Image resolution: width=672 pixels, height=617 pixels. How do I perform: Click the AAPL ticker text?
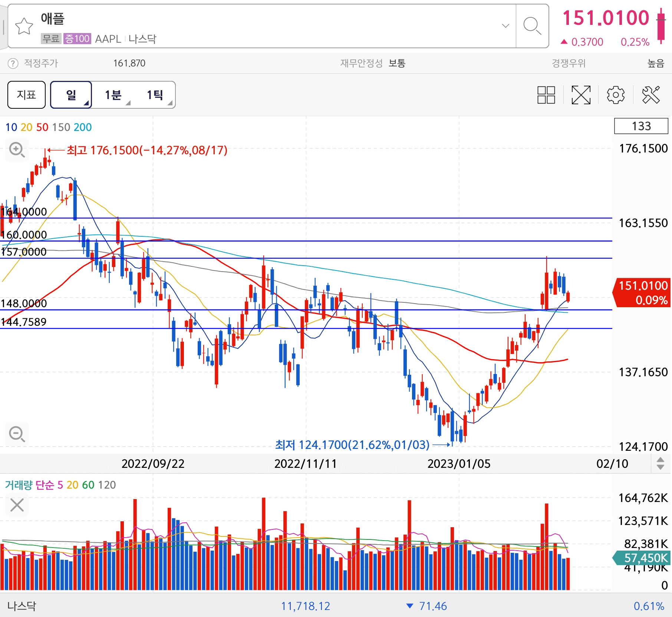tap(108, 39)
